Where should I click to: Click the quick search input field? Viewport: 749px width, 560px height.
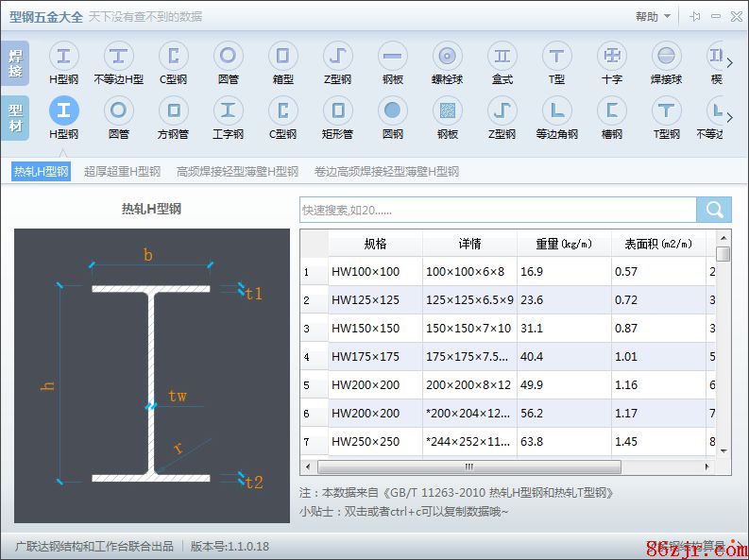497,210
